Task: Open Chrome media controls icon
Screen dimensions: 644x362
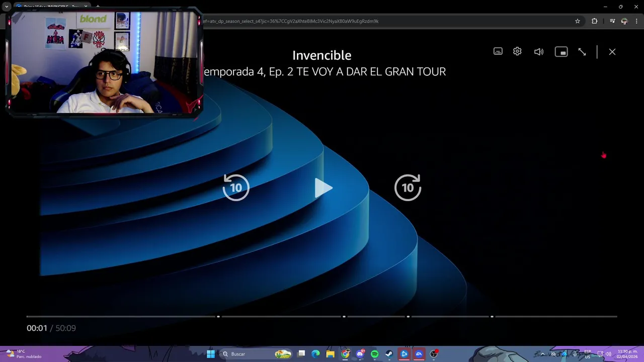Action: pyautogui.click(x=612, y=21)
